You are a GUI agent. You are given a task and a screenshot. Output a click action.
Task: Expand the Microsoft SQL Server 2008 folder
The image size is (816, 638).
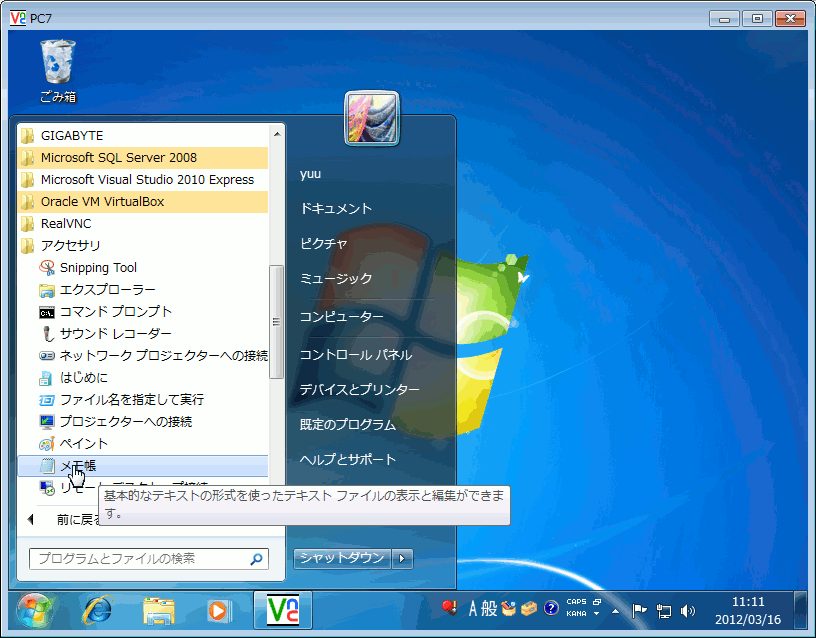tap(116, 157)
